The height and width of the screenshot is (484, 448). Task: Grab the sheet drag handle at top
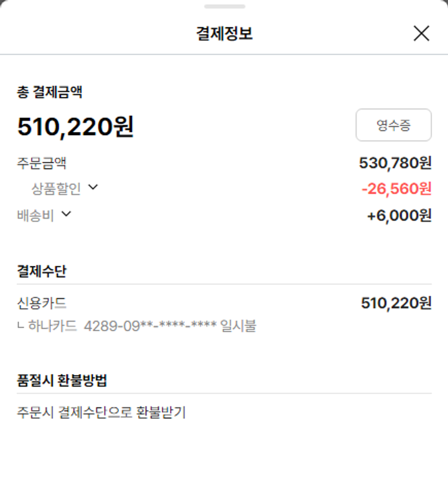pos(224,7)
